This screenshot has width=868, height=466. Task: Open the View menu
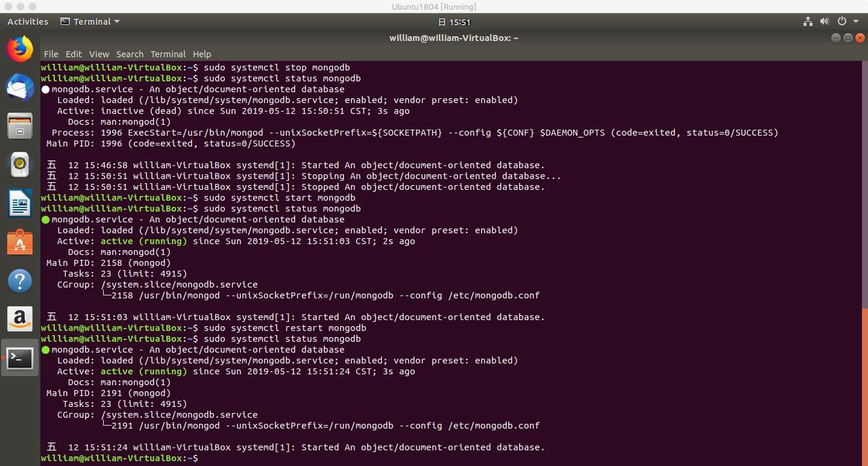coord(99,54)
